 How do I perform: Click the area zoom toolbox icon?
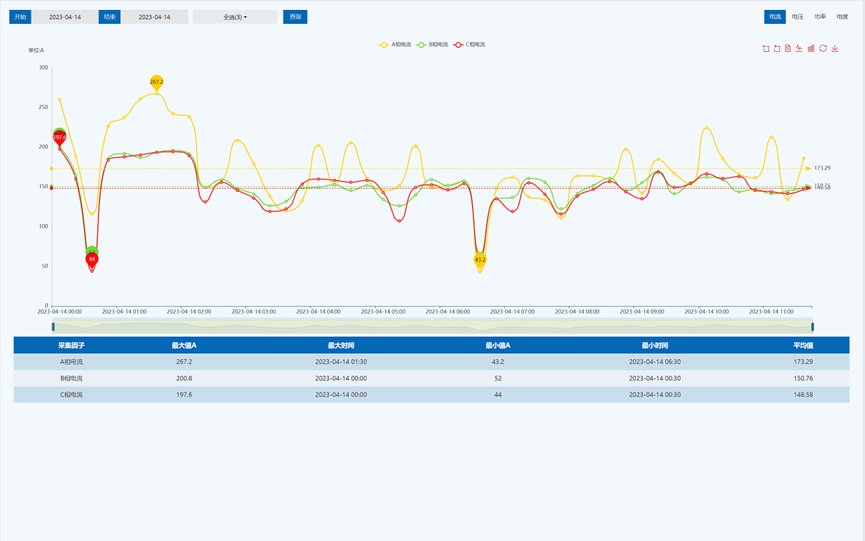766,49
